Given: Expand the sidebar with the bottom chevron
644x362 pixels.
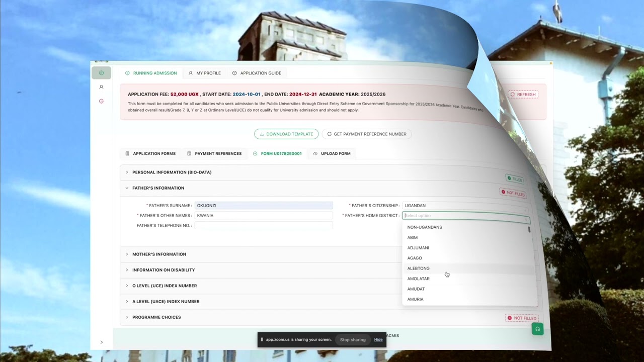Looking at the screenshot, I should click(101, 342).
